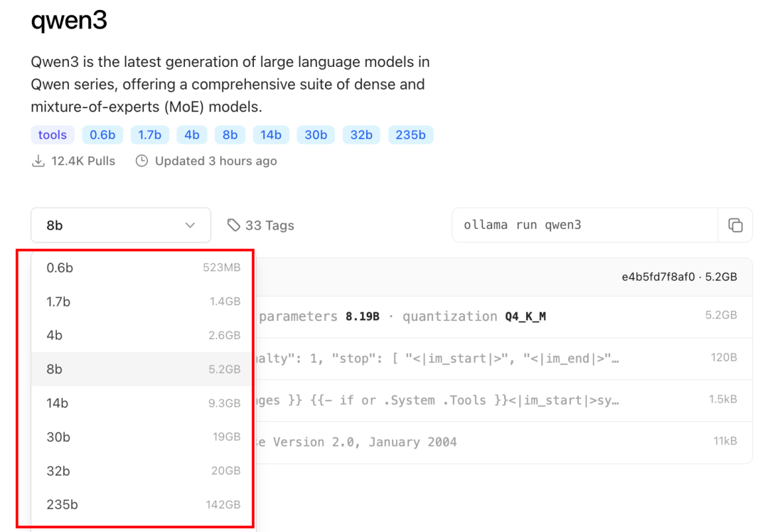Open the parameters 8.19B quantization row
Viewport: 768px width, 532px height.
(x=504, y=316)
